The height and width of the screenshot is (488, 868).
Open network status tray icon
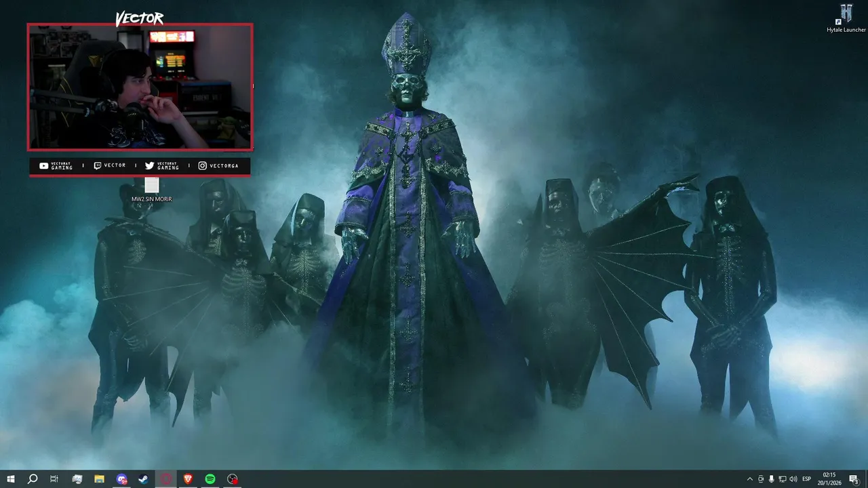coord(783,479)
